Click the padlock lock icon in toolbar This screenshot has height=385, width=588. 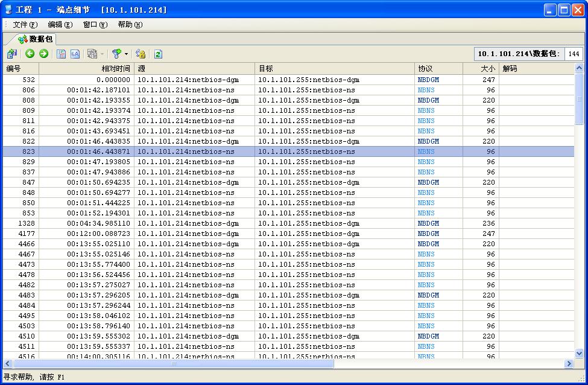[x=141, y=54]
